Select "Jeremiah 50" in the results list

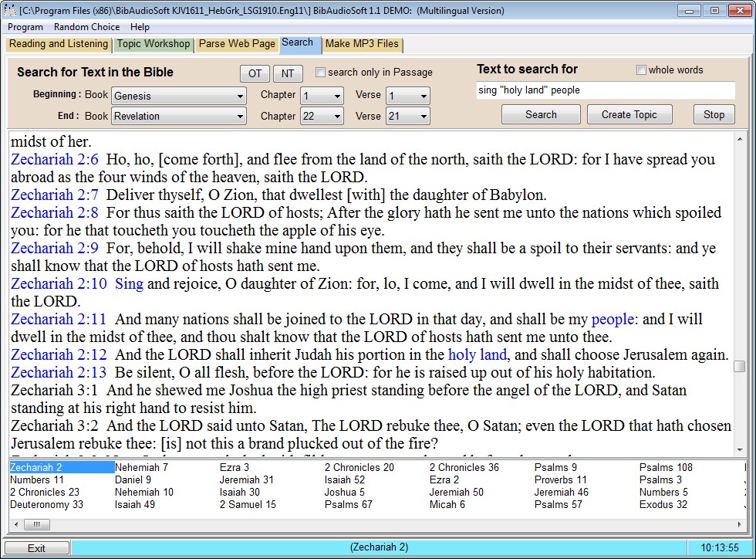click(x=456, y=493)
